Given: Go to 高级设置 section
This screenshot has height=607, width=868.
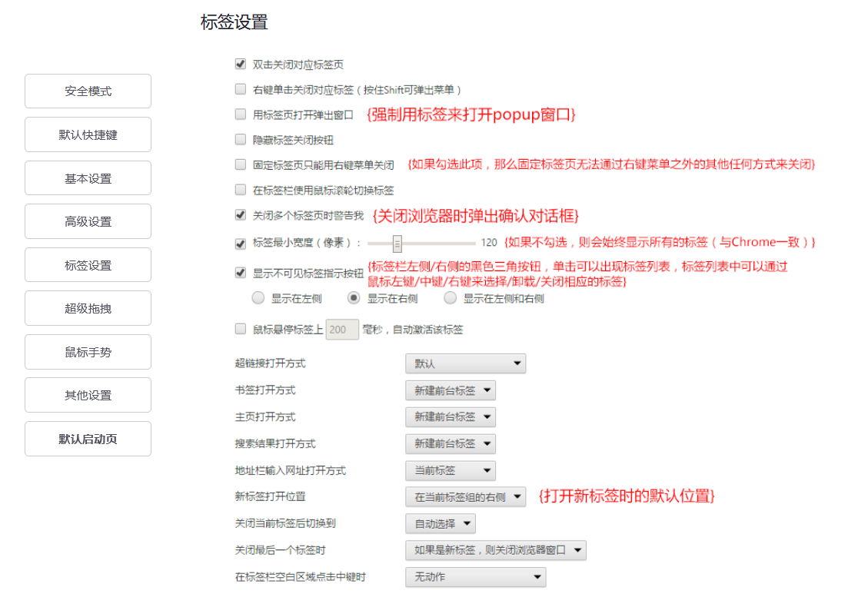Looking at the screenshot, I should point(87,221).
